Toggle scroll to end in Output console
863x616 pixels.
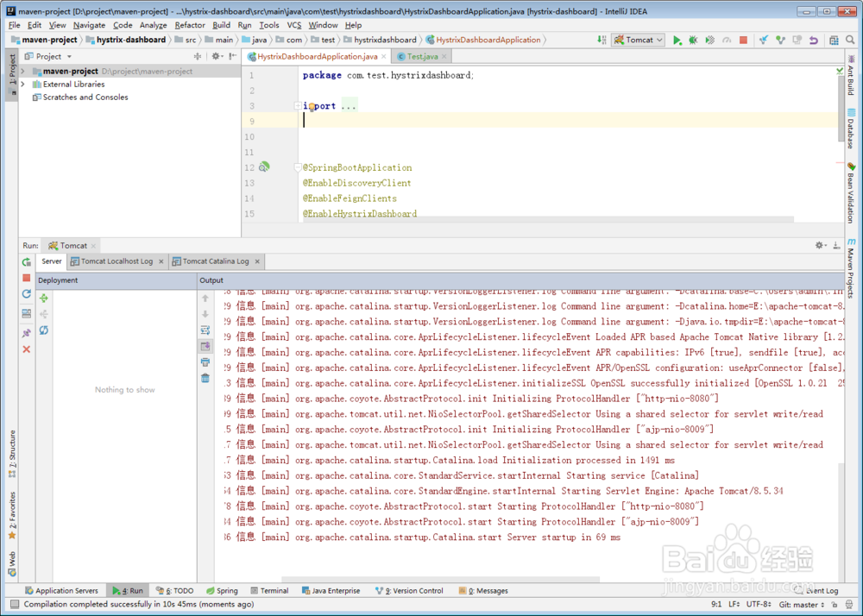pyautogui.click(x=205, y=346)
